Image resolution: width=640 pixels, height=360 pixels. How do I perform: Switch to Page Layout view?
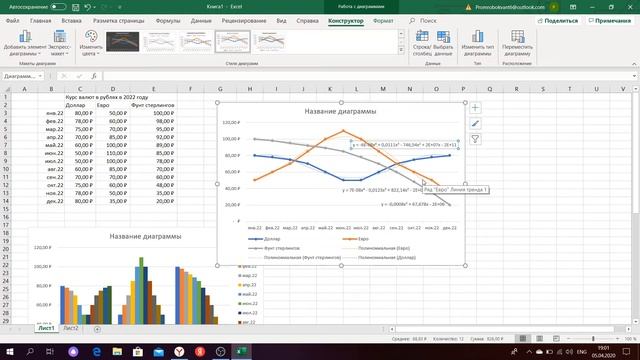539,339
